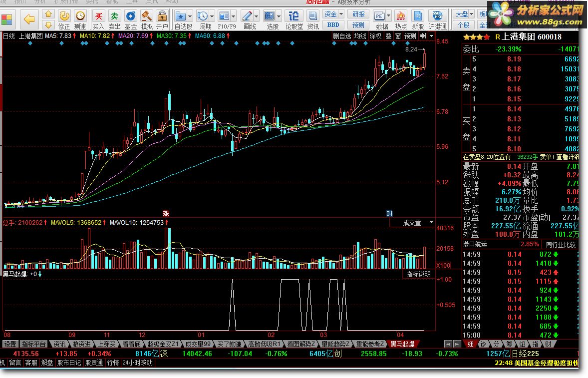Toggle the 均线 moving average display
588x378 pixels.
pyautogui.click(x=360, y=36)
